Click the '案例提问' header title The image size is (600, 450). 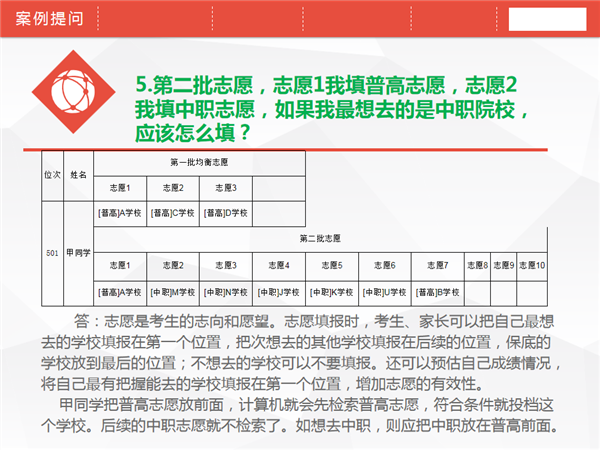(x=49, y=19)
